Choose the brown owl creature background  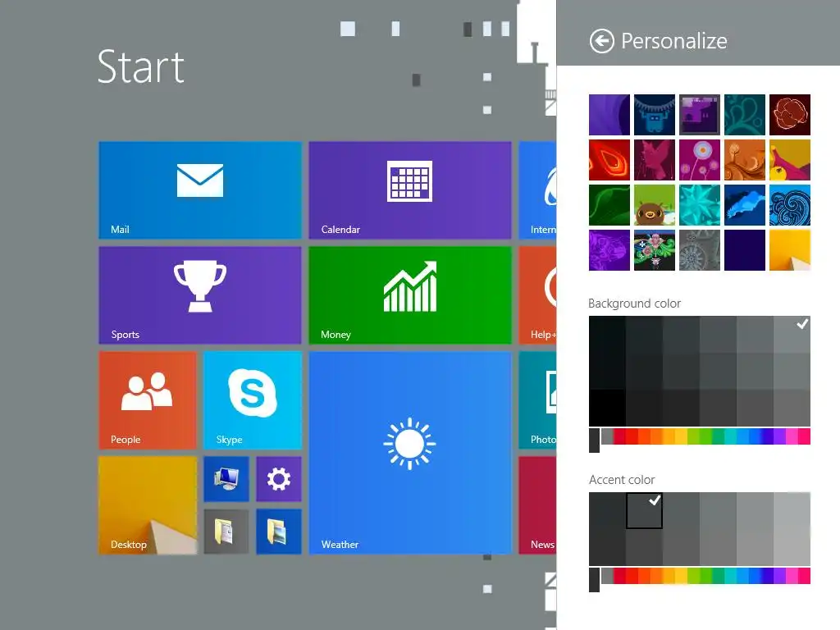point(654,205)
